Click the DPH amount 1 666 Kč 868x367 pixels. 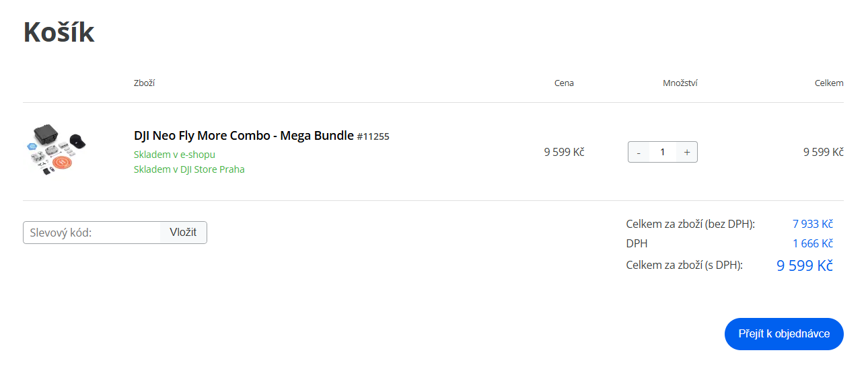pyautogui.click(x=813, y=243)
